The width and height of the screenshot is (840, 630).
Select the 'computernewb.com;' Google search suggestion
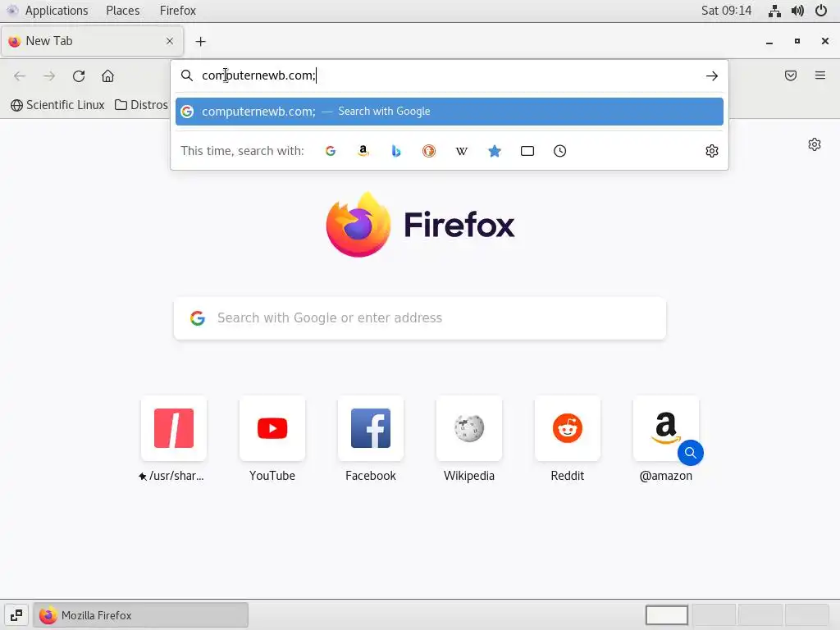point(450,112)
